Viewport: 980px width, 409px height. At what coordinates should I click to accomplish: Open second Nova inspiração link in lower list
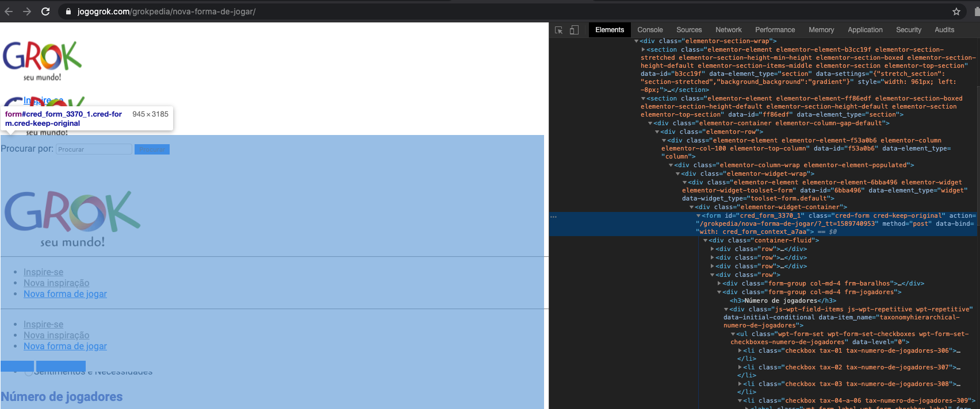(56, 335)
